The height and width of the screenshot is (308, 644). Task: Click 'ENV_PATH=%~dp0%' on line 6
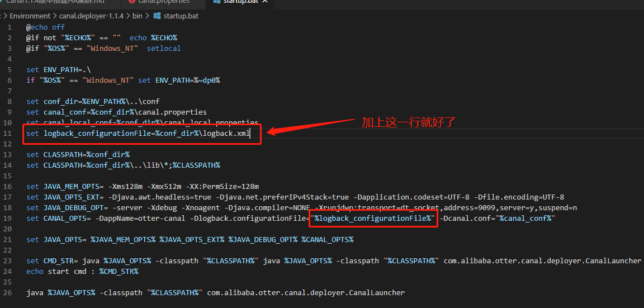[x=187, y=80]
